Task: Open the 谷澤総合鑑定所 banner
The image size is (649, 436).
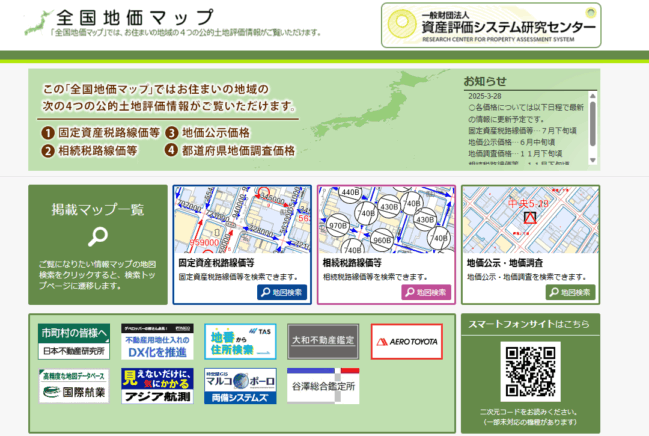Action: coord(323,386)
